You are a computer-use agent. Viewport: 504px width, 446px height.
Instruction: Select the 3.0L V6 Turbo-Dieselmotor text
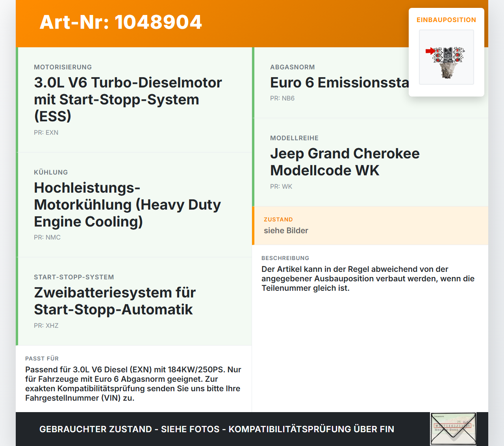tap(128, 99)
